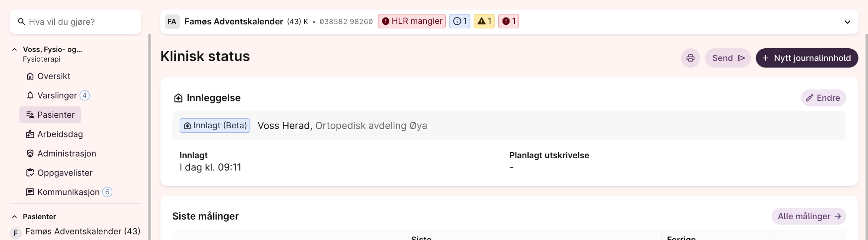Click the Innlagt (Beta) status tag

coord(215,126)
